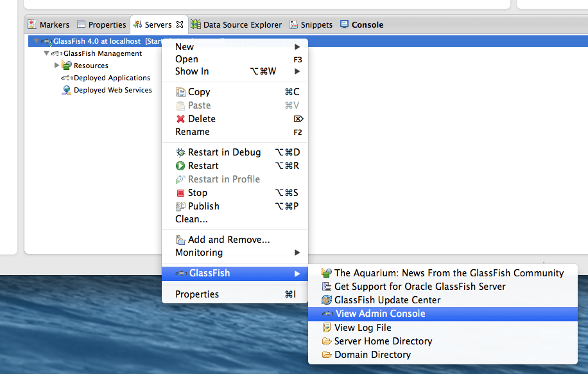Close the Servers view tab
This screenshot has width=588, height=374.
(x=180, y=25)
